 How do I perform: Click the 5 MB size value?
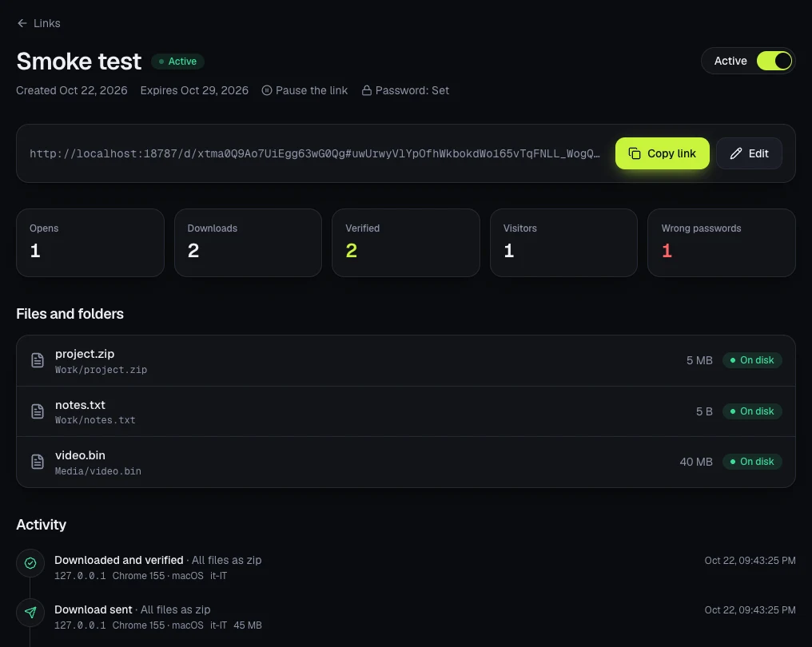(x=699, y=360)
